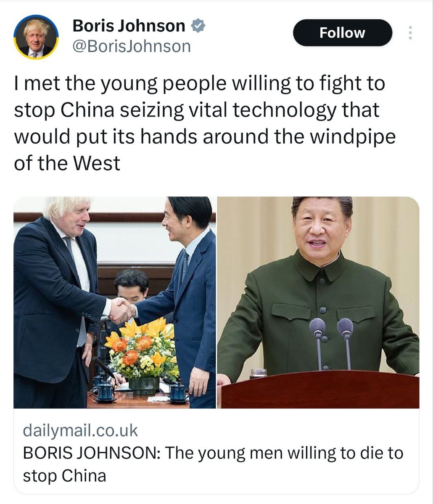Click the words 'stop China' in the card title

64,475
